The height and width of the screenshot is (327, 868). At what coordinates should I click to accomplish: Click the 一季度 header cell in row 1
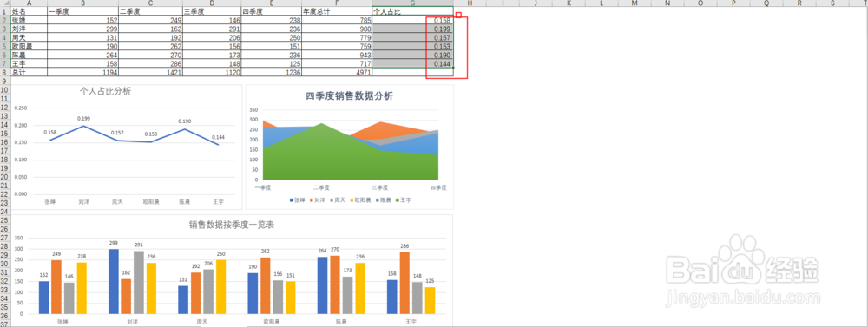click(x=82, y=11)
